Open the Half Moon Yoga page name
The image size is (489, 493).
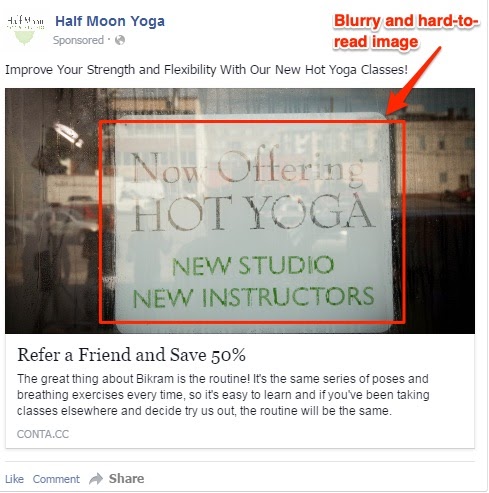(110, 21)
